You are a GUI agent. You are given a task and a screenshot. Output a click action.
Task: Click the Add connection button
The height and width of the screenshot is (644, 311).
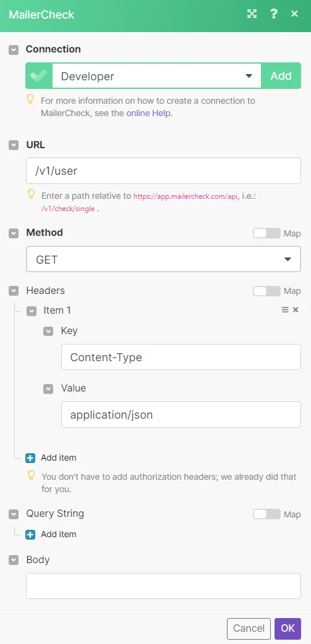[281, 76]
